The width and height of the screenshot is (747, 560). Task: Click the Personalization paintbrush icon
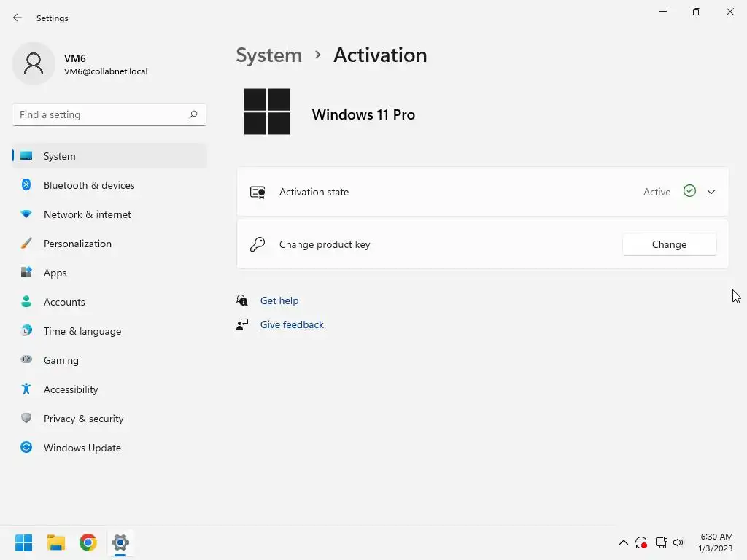tap(26, 244)
